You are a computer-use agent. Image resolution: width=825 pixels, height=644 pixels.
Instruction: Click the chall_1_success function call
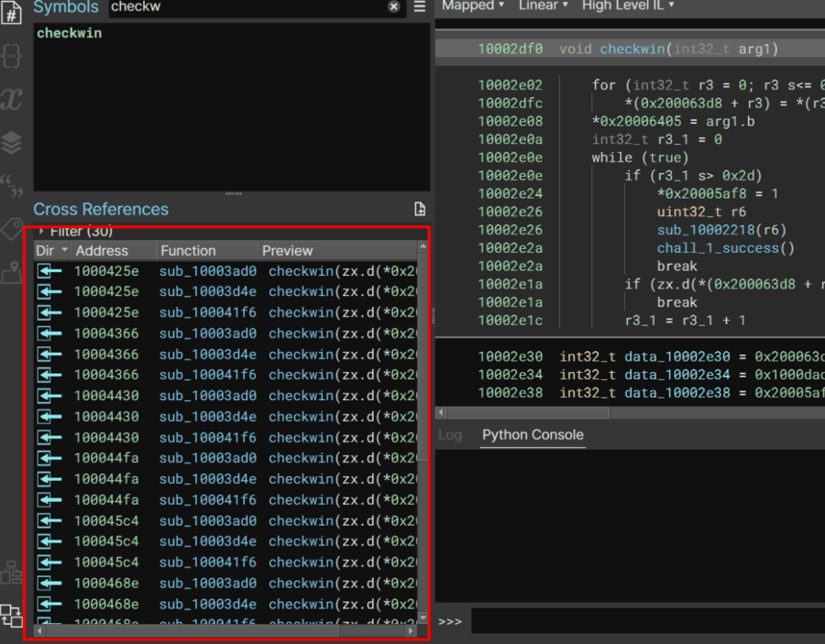point(725,248)
